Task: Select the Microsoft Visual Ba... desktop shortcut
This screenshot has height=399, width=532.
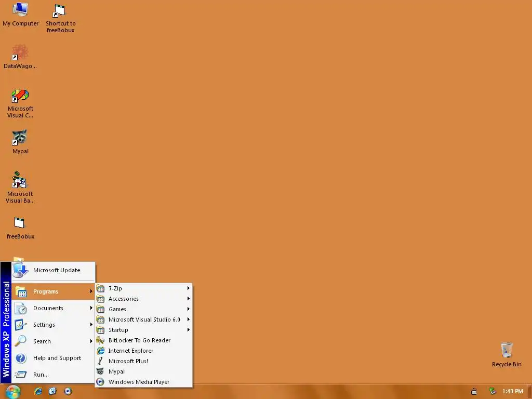Action: (20, 187)
